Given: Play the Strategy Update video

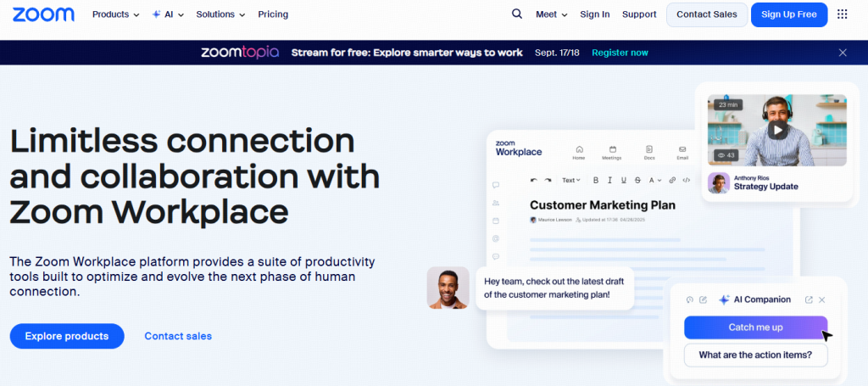Looking at the screenshot, I should point(777,130).
